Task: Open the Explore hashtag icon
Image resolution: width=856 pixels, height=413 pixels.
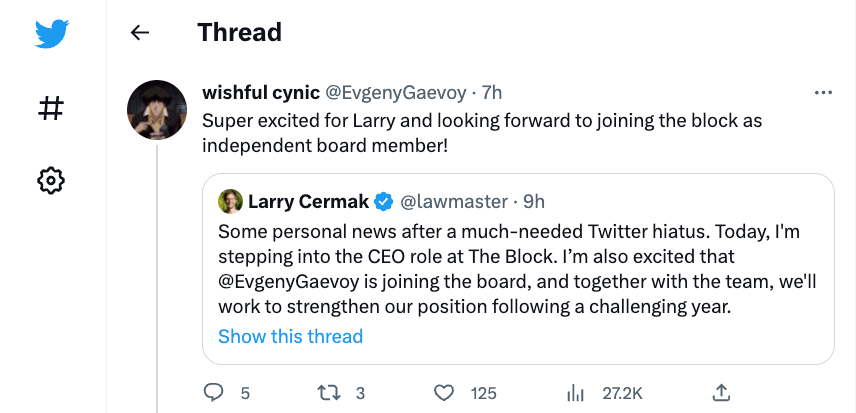Action: (x=51, y=107)
